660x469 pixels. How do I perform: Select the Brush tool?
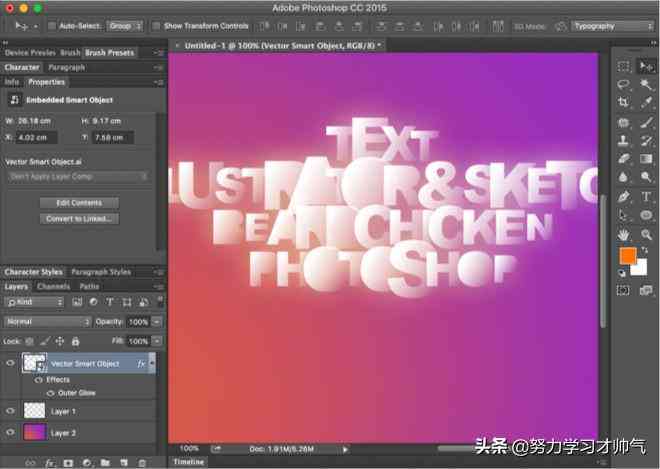tap(646, 123)
